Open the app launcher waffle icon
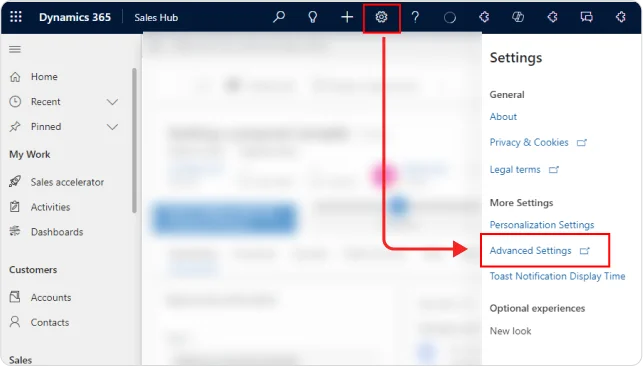The width and height of the screenshot is (643, 366). 16,17
